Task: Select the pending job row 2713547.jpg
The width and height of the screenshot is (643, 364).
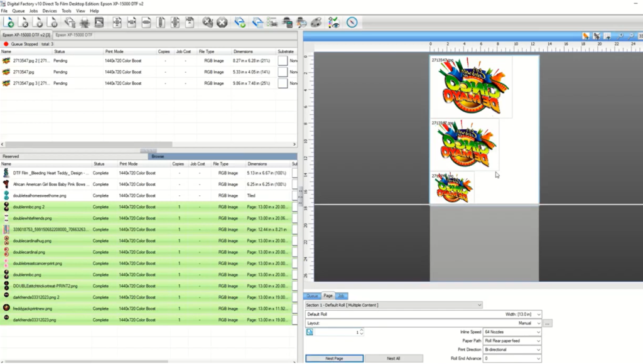Action: click(148, 72)
